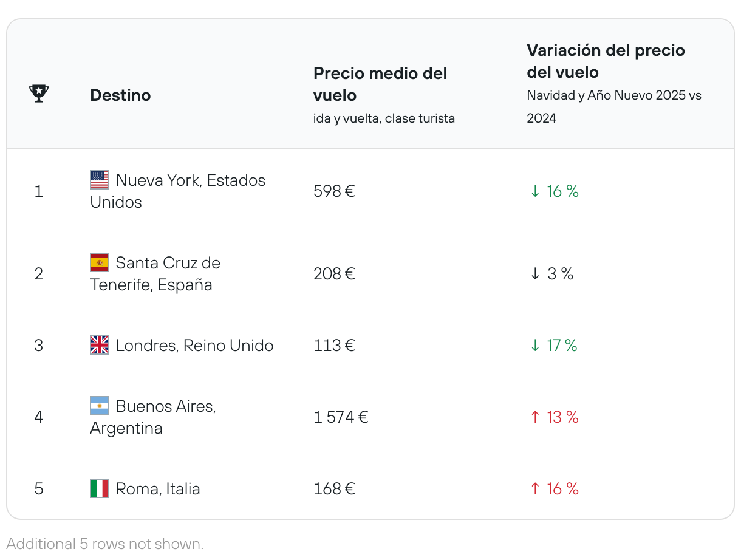Image resolution: width=741 pixels, height=560 pixels.
Task: Click the trophy icon in header
Action: [x=39, y=94]
